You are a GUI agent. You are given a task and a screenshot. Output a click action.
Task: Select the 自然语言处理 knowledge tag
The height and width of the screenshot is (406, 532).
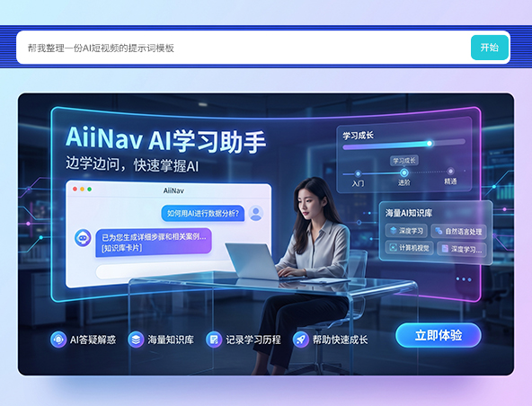(458, 232)
